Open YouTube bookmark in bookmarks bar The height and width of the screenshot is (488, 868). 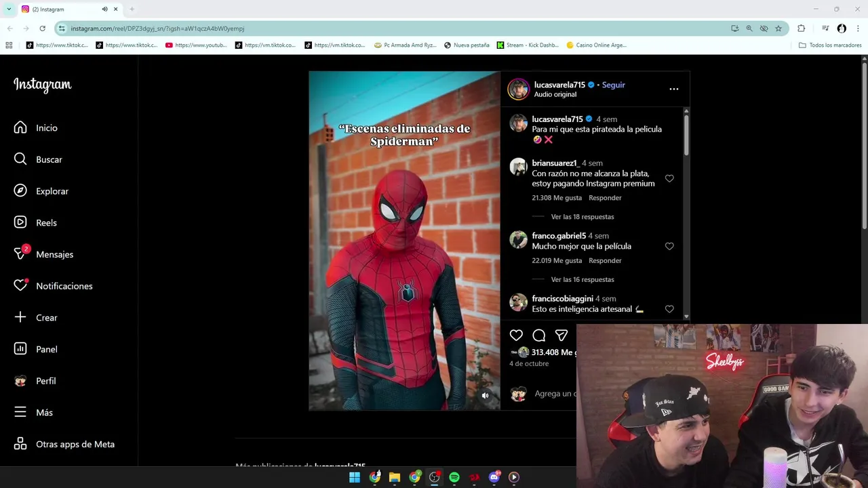(x=196, y=45)
